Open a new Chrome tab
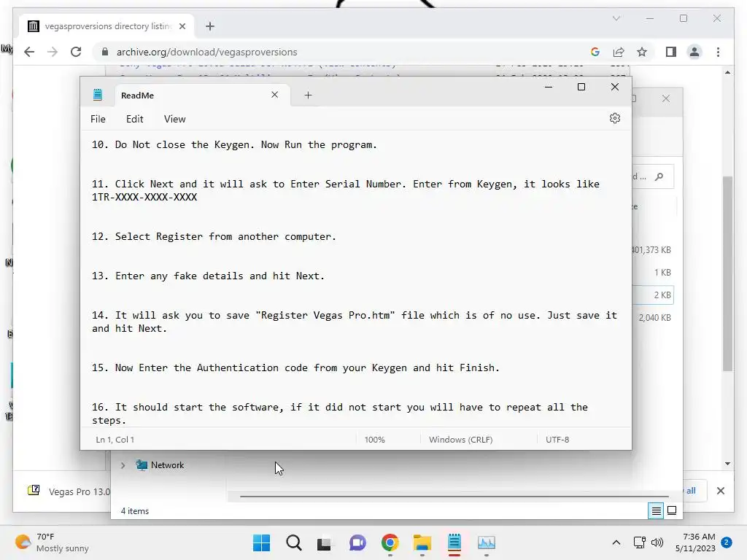The image size is (747, 560). (209, 26)
